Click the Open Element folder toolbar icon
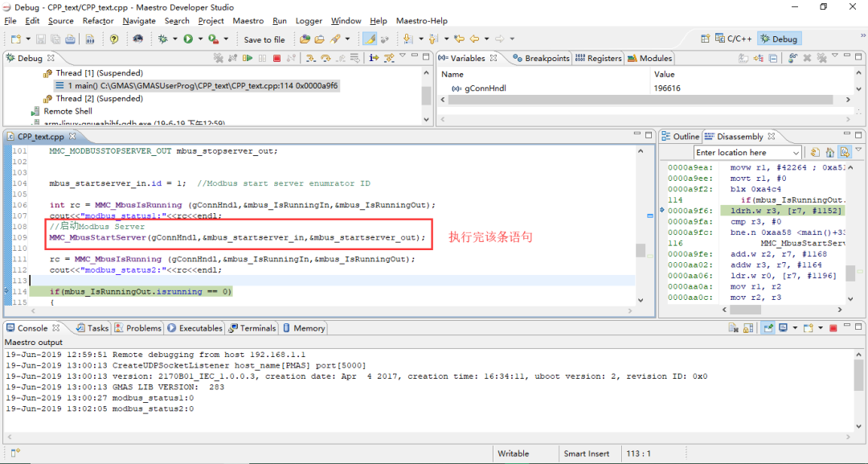 [x=305, y=39]
